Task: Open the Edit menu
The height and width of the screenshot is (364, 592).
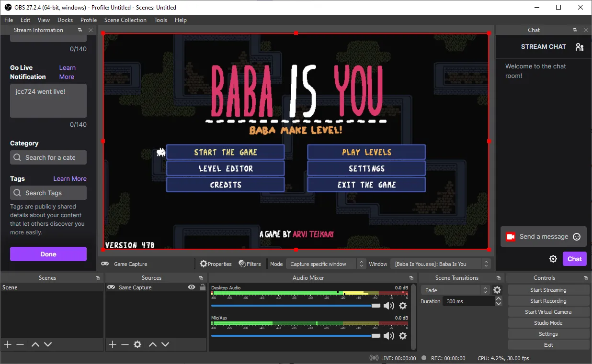Action: [25, 20]
